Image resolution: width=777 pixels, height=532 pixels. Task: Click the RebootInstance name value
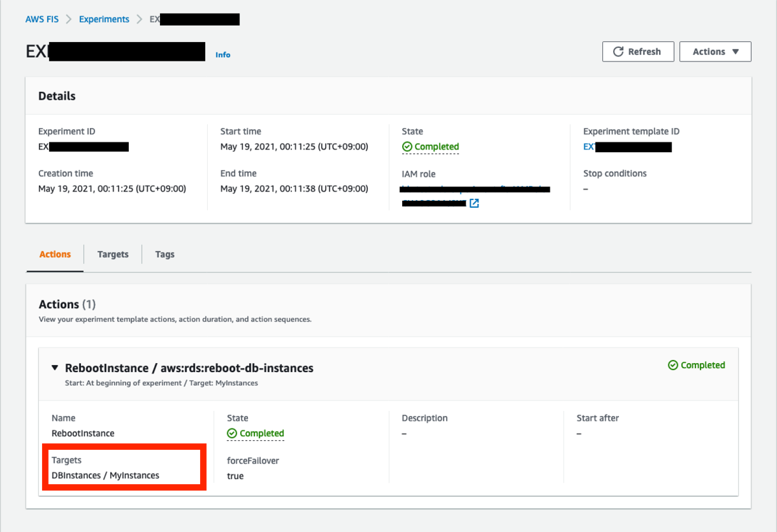click(83, 434)
